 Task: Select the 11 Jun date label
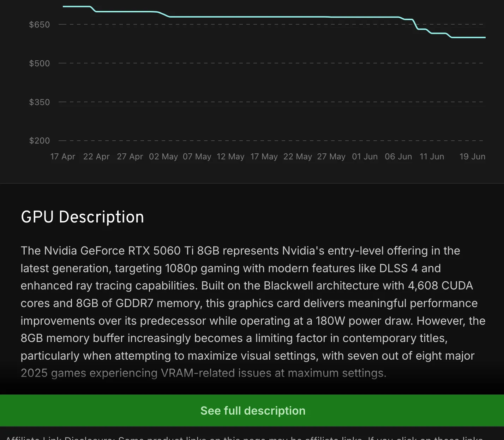(x=432, y=157)
